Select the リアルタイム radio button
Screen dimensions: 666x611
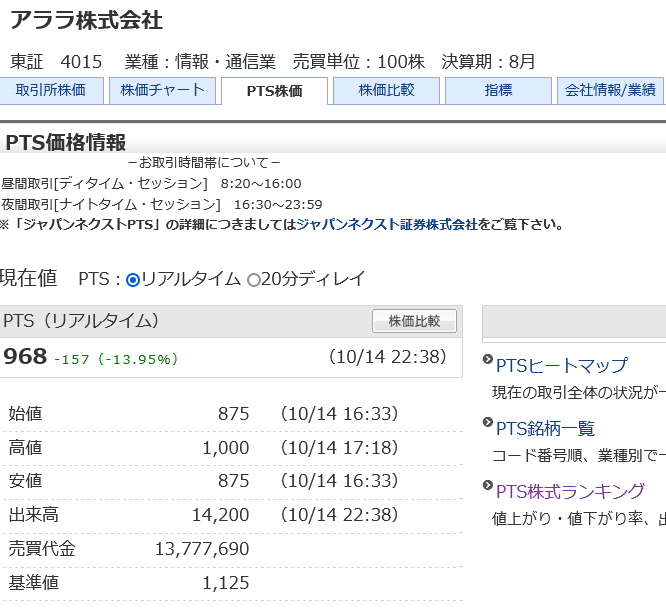(x=133, y=280)
